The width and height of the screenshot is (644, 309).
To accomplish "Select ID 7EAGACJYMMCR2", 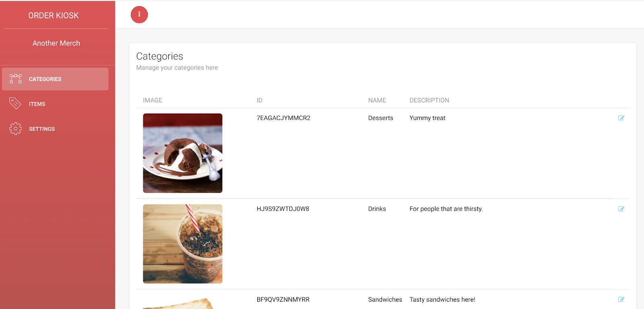I will (284, 118).
